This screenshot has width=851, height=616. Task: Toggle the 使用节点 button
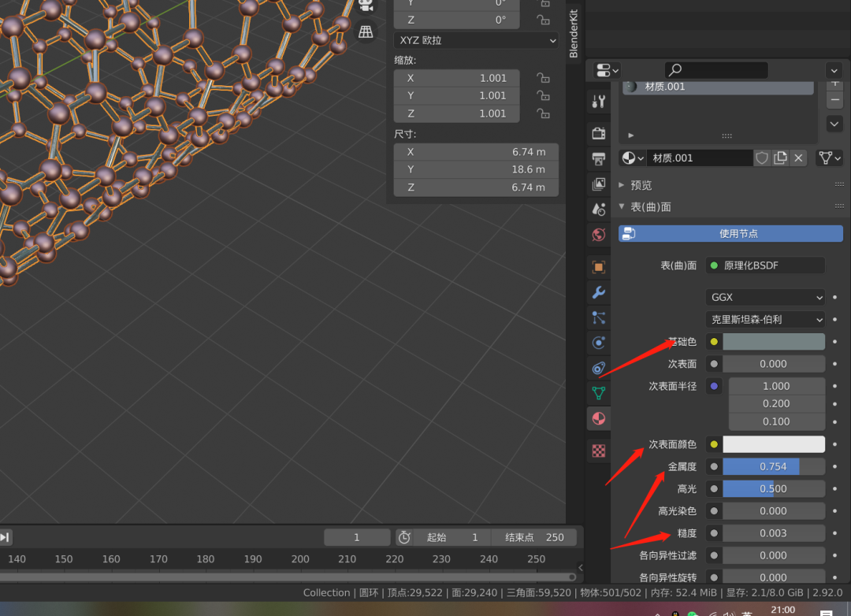pyautogui.click(x=730, y=234)
